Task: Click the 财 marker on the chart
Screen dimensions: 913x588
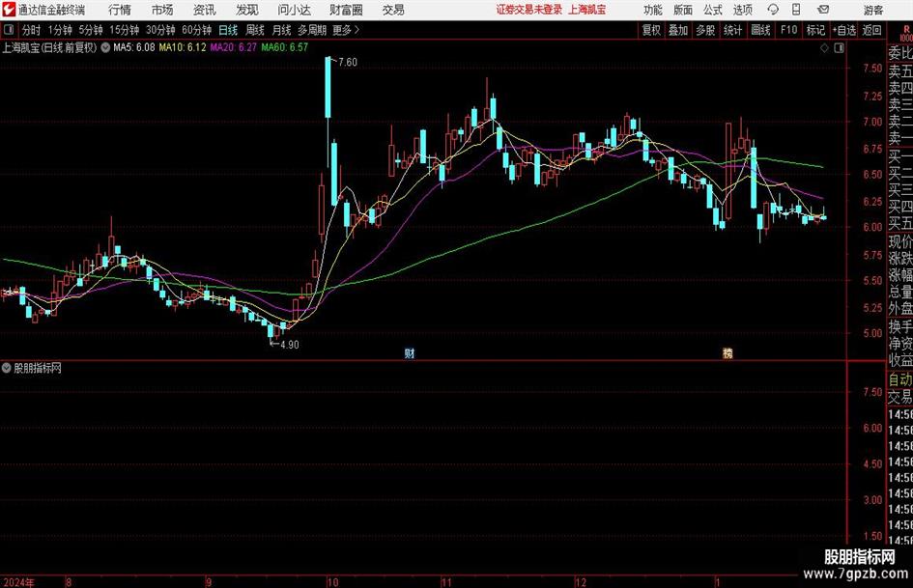Action: (410, 352)
